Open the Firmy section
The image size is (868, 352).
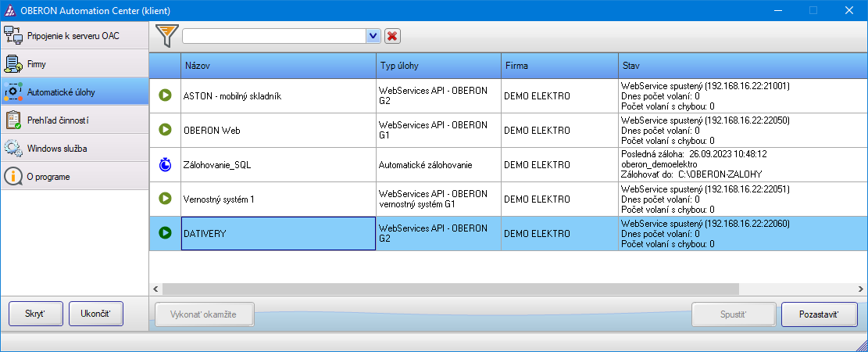(x=75, y=63)
